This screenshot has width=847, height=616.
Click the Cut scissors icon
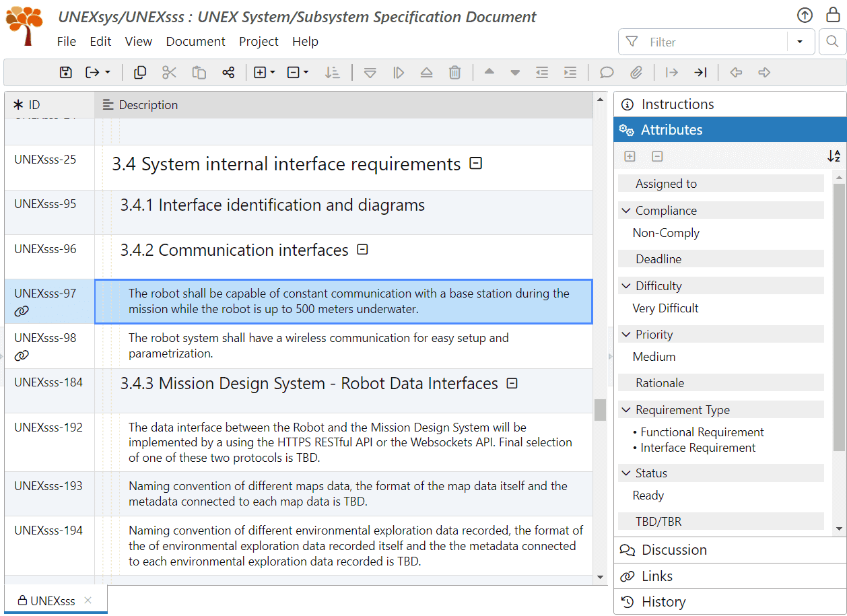coord(169,73)
